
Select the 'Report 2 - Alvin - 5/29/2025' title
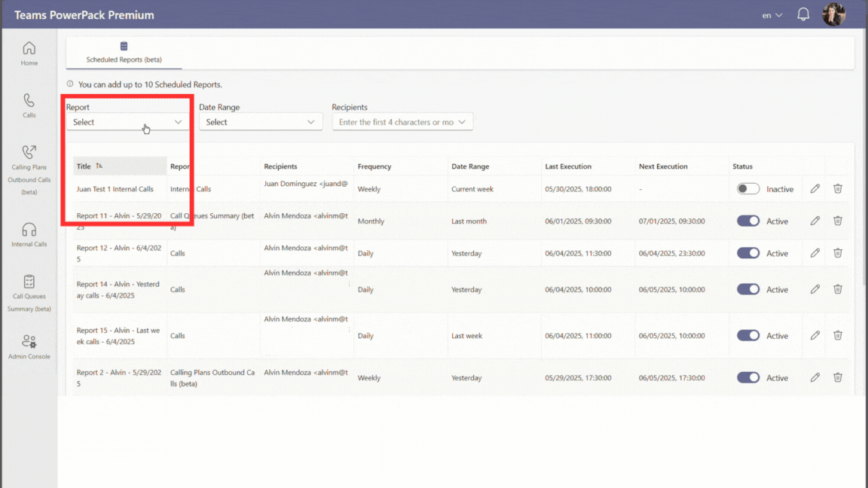tap(119, 377)
